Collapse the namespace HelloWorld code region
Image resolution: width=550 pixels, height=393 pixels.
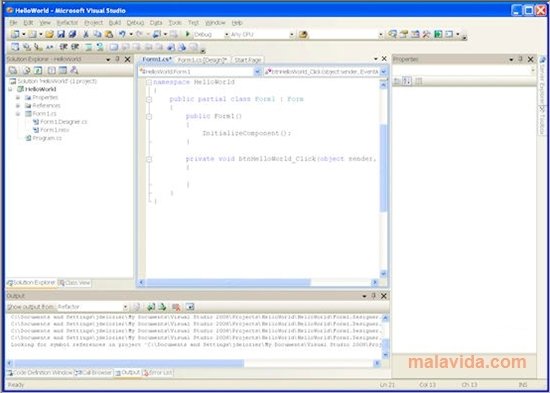click(149, 82)
